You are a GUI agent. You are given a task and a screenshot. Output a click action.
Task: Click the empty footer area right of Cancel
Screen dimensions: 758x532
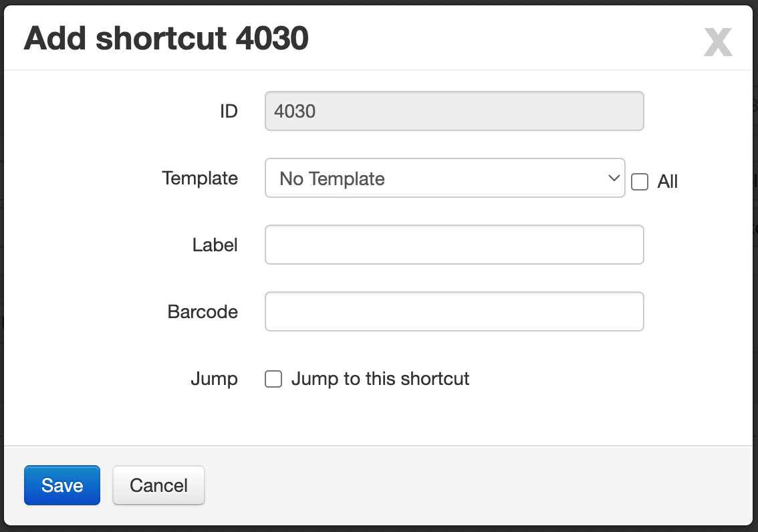pos(479,485)
